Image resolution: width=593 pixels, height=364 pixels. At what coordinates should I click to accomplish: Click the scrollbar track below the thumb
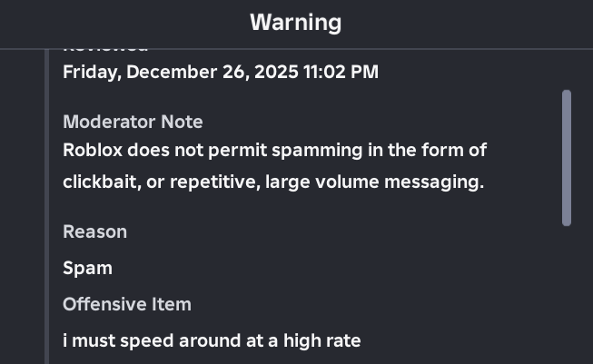567,290
